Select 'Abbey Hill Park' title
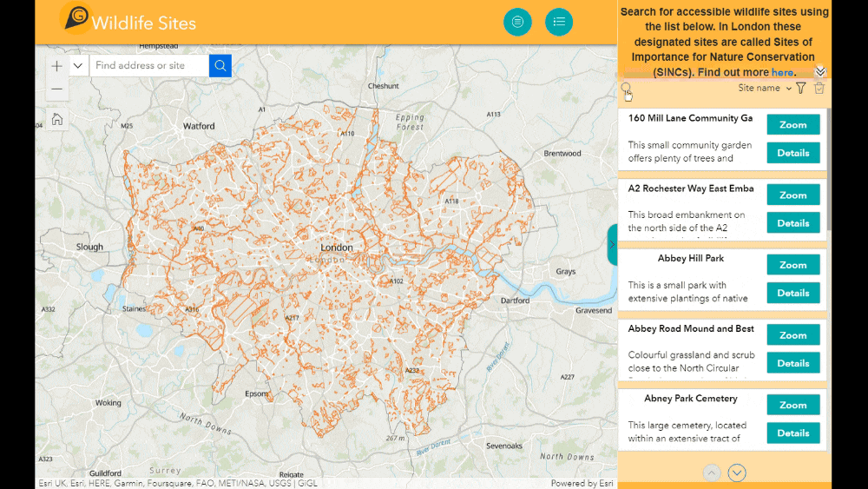The width and height of the screenshot is (868, 489). (x=691, y=258)
